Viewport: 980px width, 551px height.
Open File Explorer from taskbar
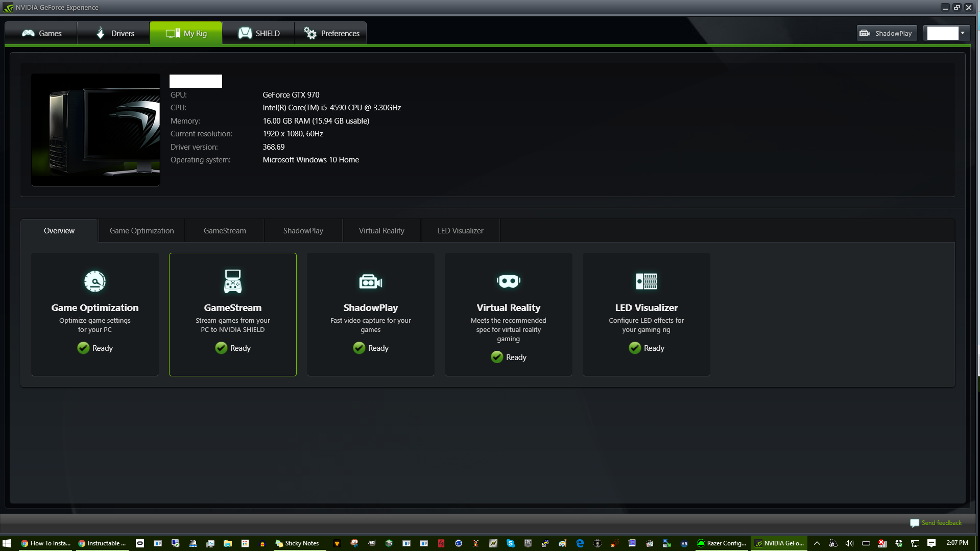click(x=228, y=543)
